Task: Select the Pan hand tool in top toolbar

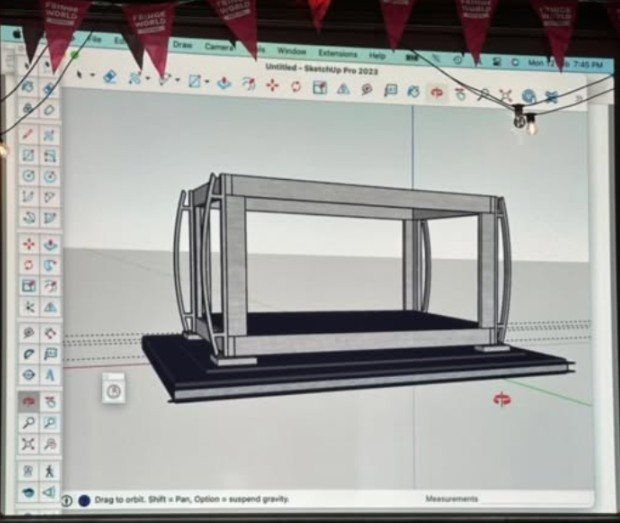Action: point(460,94)
